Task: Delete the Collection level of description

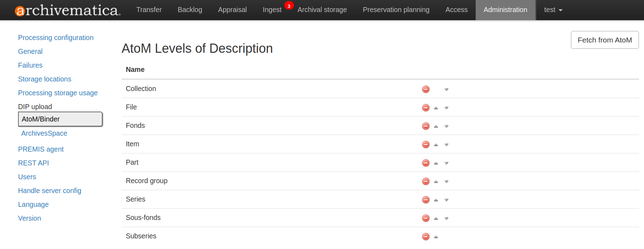Action: click(425, 89)
